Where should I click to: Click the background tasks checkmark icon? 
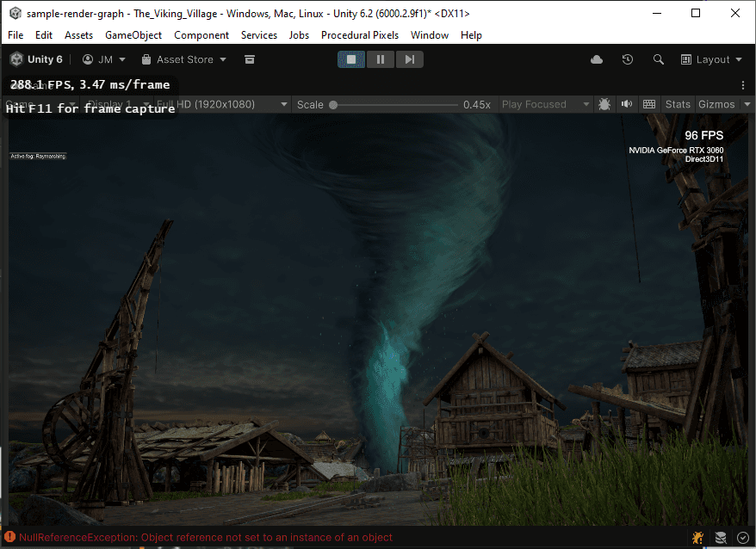click(x=742, y=538)
